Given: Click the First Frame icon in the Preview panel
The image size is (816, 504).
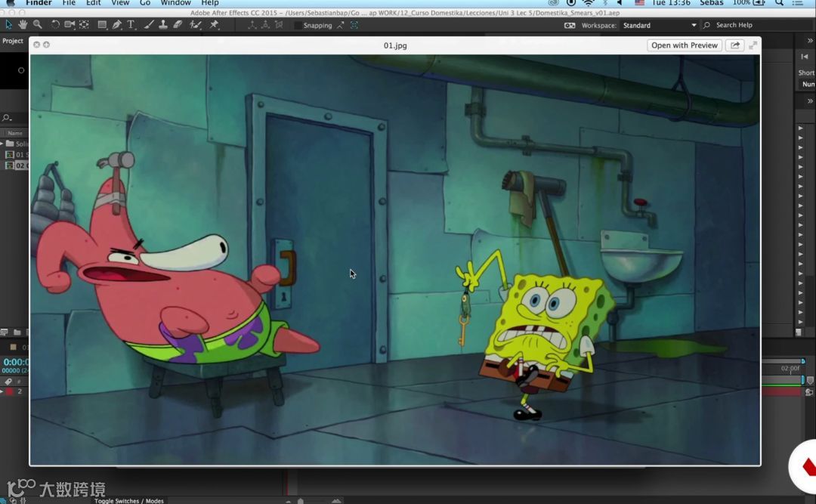Looking at the screenshot, I should 805,56.
